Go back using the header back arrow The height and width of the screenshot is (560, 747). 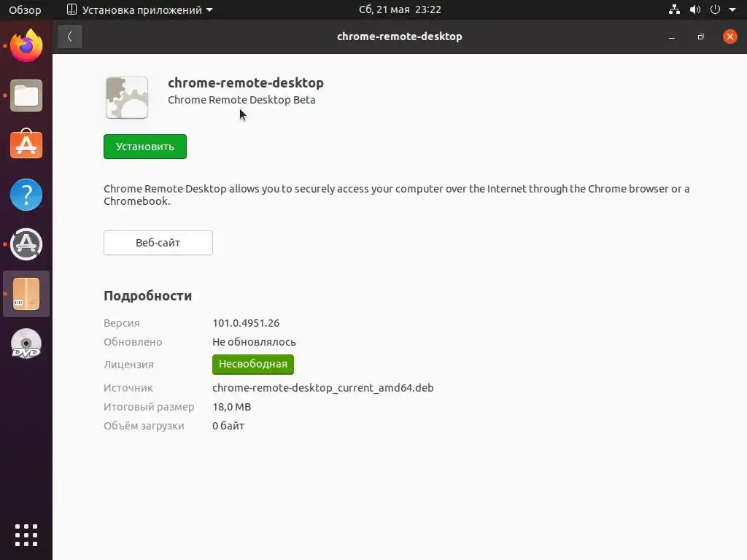pyautogui.click(x=70, y=36)
